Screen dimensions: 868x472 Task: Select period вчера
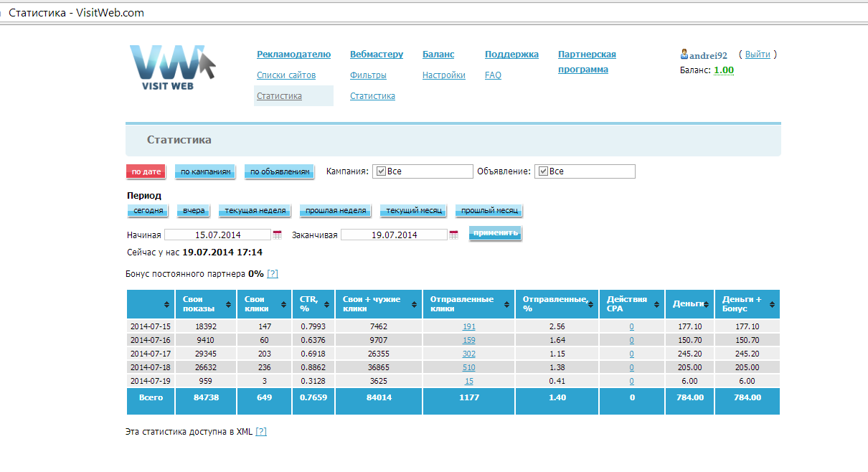tap(194, 211)
